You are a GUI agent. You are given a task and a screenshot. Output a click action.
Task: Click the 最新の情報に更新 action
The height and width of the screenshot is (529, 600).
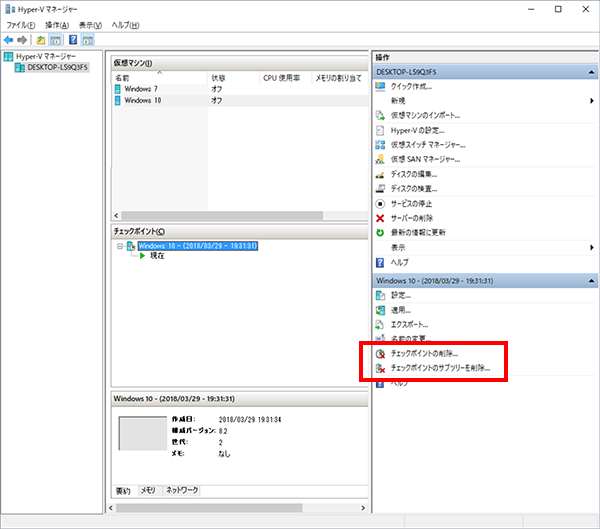tap(418, 233)
